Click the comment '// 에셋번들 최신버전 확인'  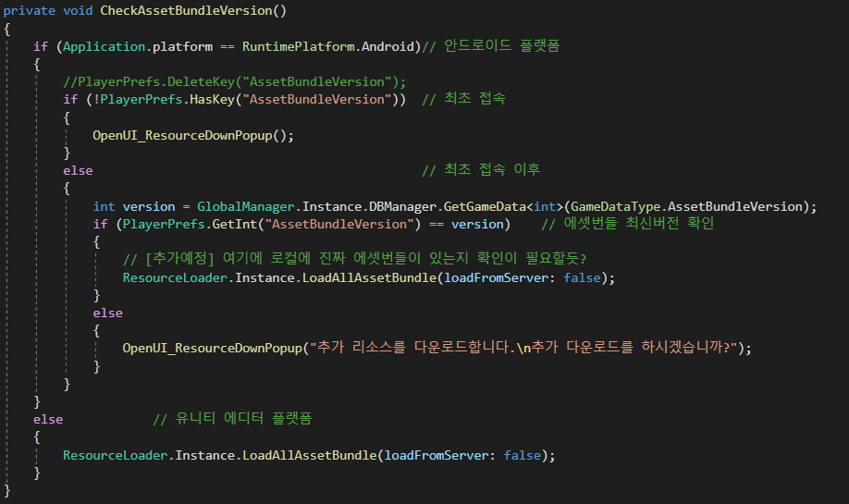[628, 224]
